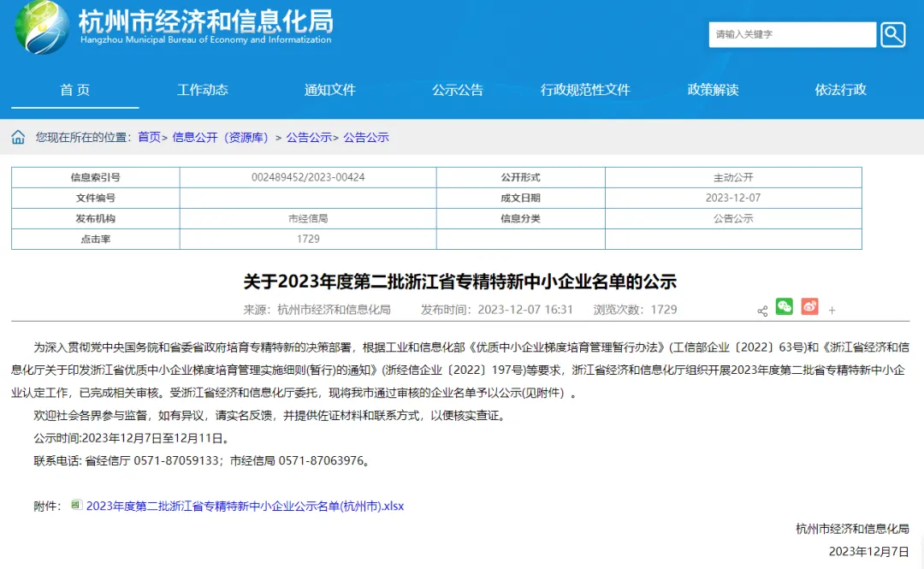Viewport: 924px width, 569px height.
Task: Click the 点击率 value 1729 cell
Action: pos(308,239)
